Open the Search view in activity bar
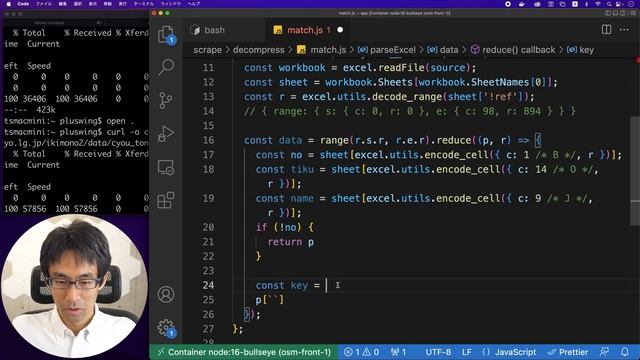640x360 pixels. coord(166,67)
